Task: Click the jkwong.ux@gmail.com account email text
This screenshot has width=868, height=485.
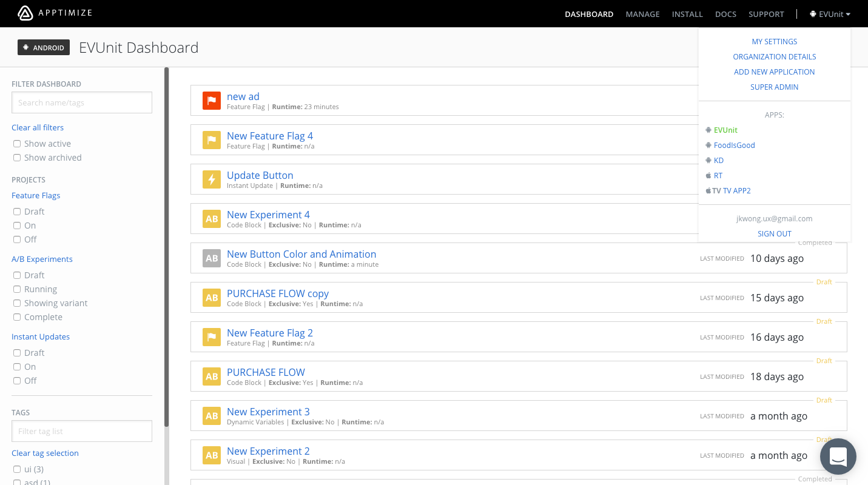Action: click(x=775, y=219)
